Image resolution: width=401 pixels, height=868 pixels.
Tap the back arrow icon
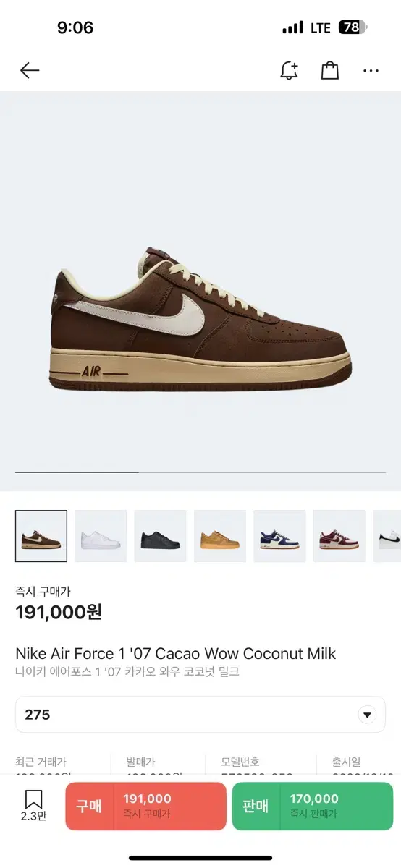(30, 70)
